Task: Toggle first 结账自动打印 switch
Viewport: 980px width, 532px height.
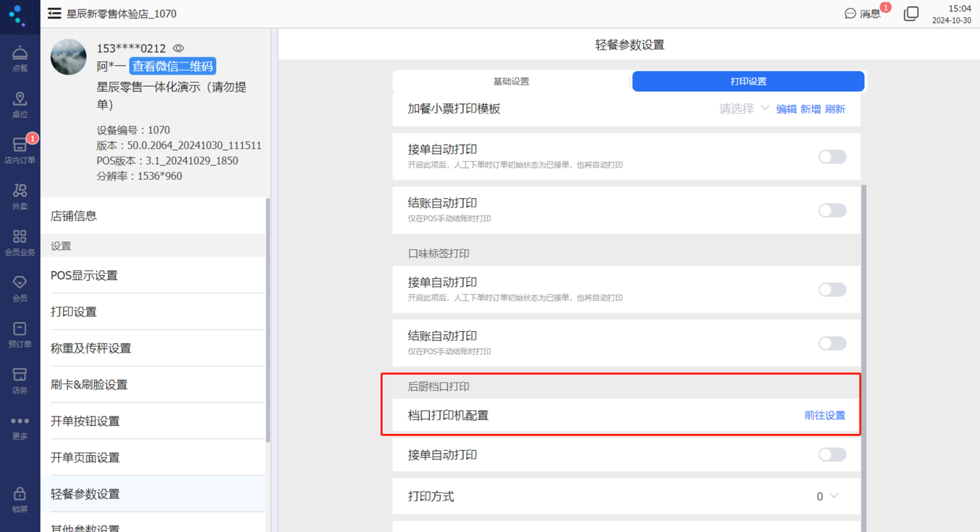Action: (x=832, y=210)
